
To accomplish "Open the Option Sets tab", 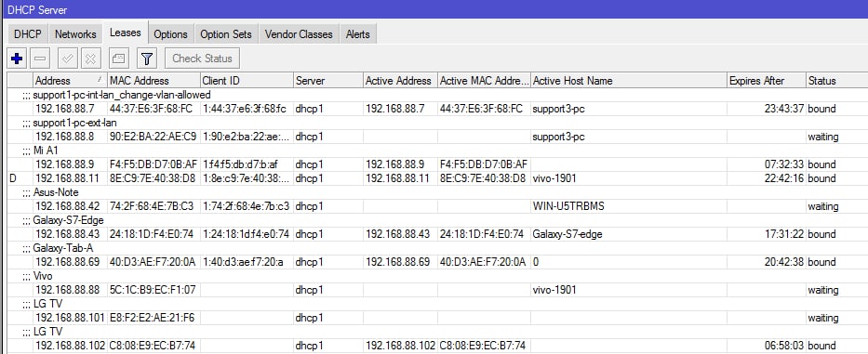I will click(226, 34).
